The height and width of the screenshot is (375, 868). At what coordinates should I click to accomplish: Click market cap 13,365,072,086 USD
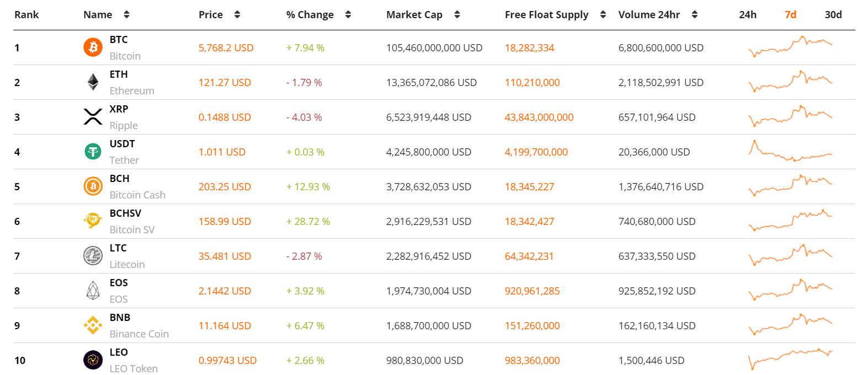pyautogui.click(x=432, y=83)
